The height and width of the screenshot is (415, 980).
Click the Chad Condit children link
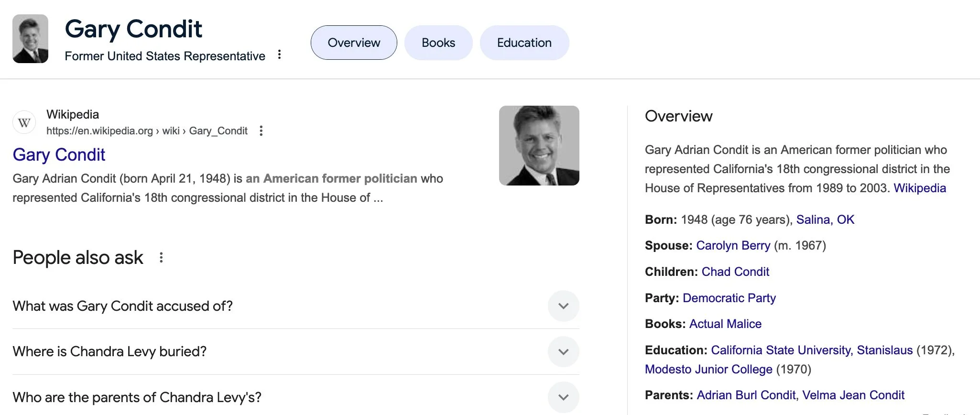[735, 272]
